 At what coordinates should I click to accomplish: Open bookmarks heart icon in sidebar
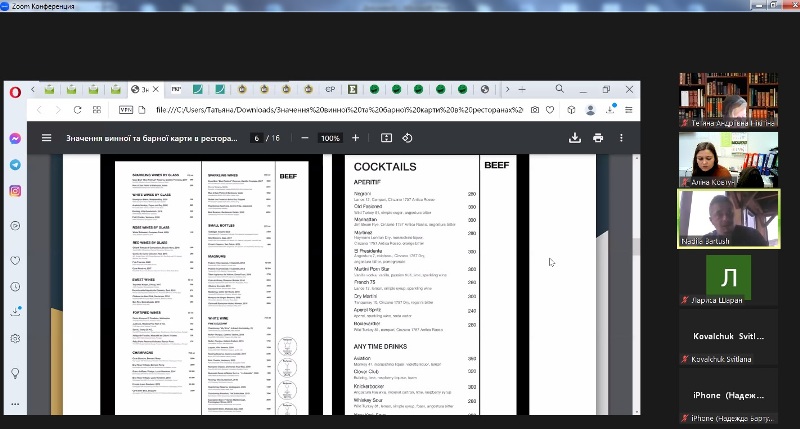coord(16,260)
